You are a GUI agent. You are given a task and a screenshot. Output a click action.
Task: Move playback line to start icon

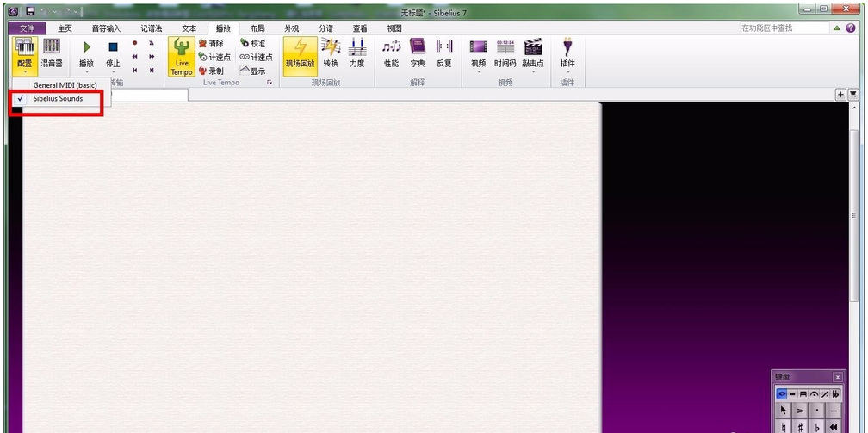(x=134, y=71)
